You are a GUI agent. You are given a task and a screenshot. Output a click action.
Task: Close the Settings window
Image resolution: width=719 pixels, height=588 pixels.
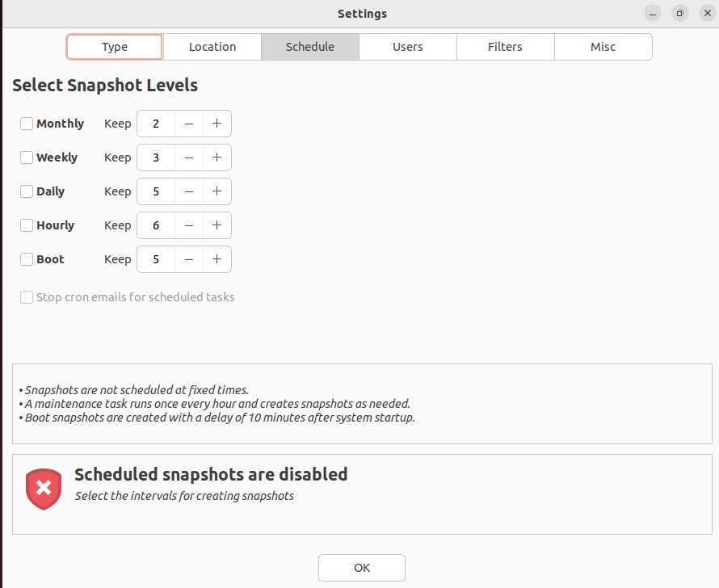coord(708,13)
